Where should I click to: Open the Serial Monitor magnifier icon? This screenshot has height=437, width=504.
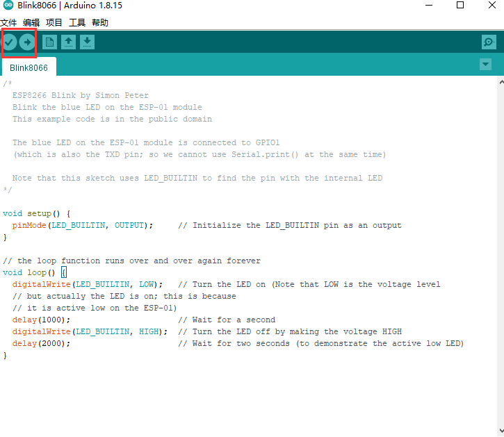click(489, 42)
